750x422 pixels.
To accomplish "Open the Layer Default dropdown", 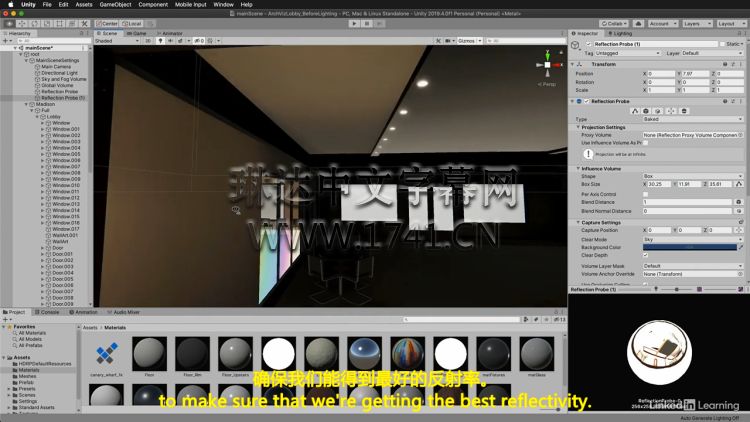I will click(713, 53).
